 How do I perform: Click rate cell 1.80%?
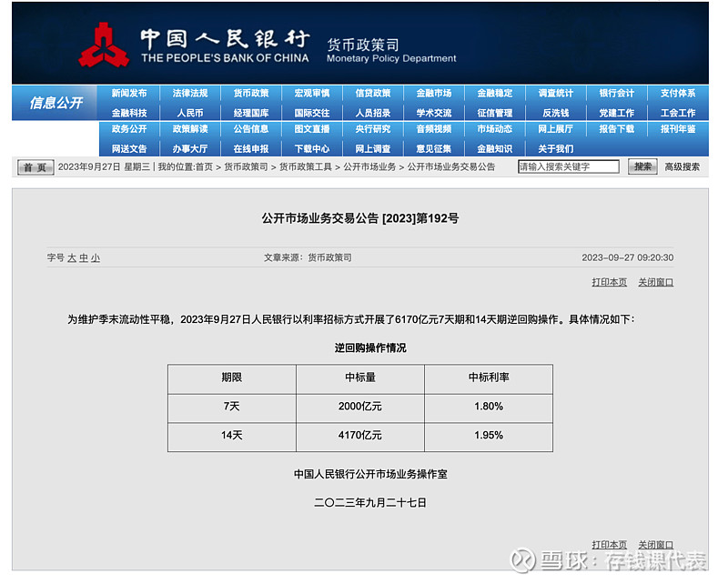pyautogui.click(x=489, y=407)
